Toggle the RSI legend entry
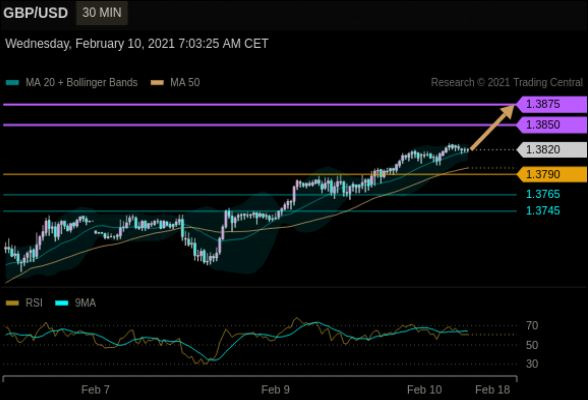Viewport: 588px width, 400px height. [24, 303]
